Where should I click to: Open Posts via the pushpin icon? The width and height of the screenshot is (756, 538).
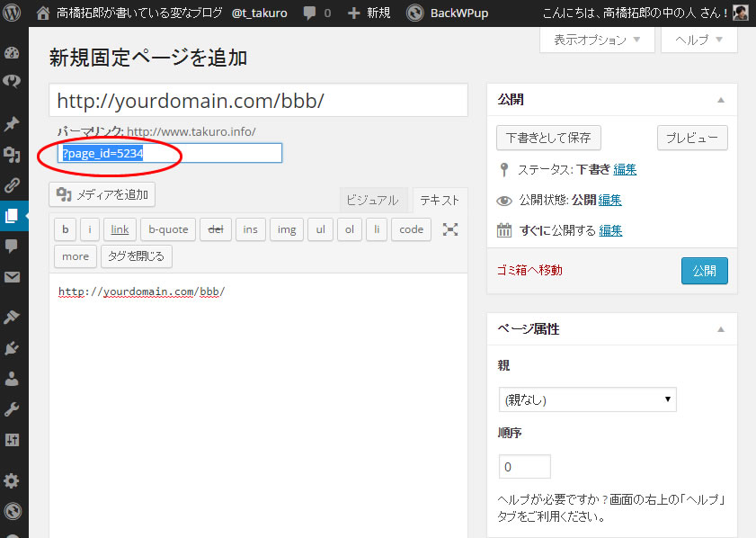pos(13,124)
